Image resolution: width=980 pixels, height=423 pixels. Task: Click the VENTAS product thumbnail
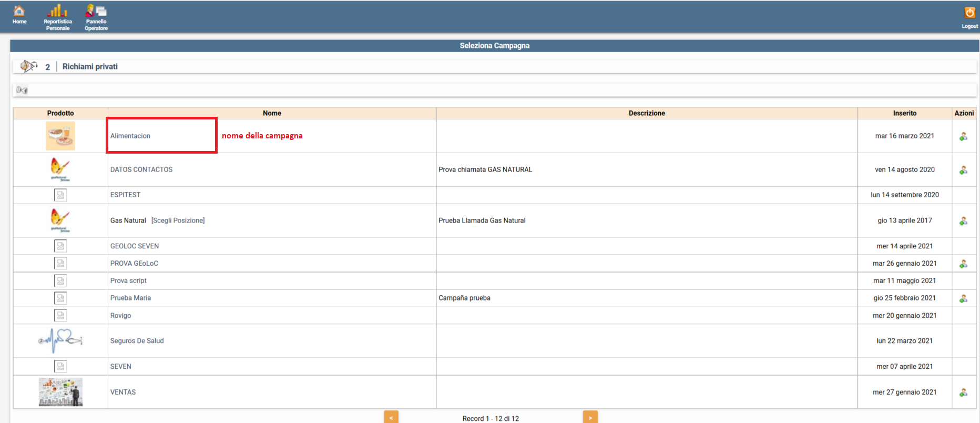point(60,392)
